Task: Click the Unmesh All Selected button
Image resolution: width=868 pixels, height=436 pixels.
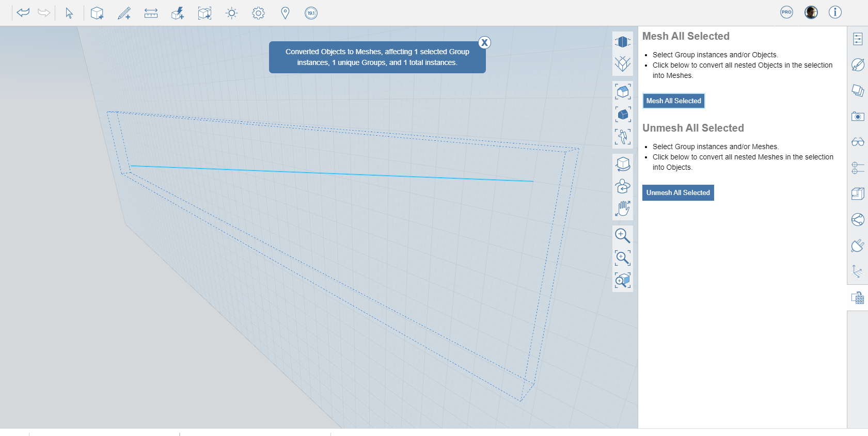Action: pyautogui.click(x=678, y=193)
